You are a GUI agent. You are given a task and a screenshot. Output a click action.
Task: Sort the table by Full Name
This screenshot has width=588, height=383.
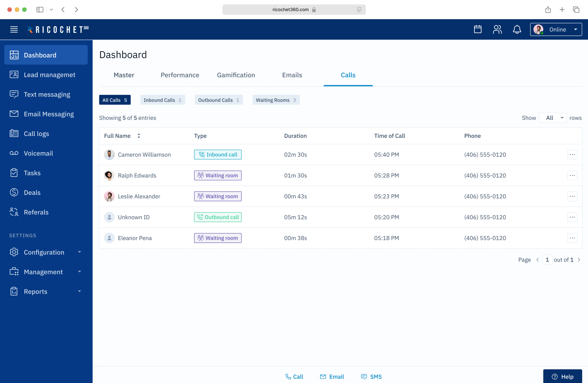tap(139, 136)
